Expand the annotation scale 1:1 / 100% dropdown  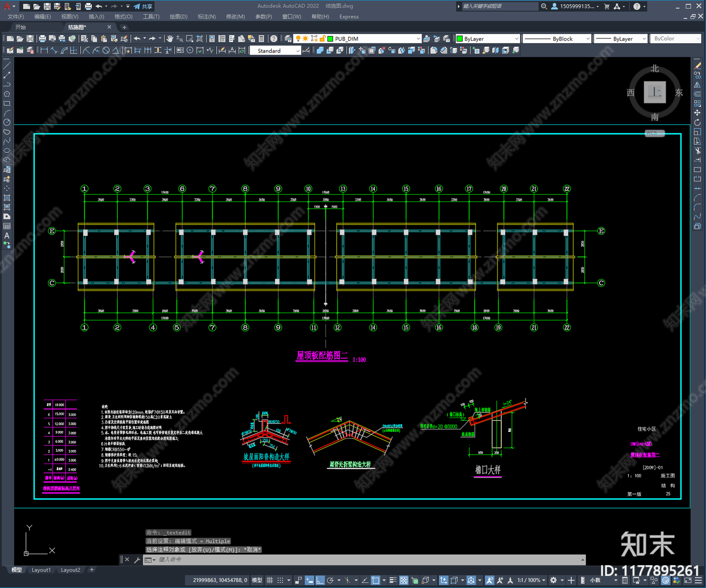[532, 580]
